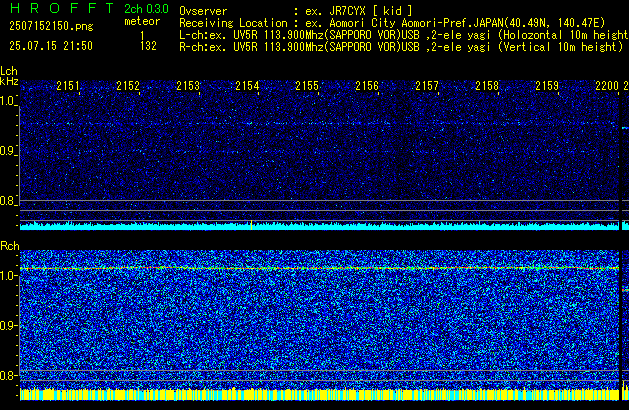The image size is (629, 410).
Task: Click the 'meteor' label
Action: point(142,21)
